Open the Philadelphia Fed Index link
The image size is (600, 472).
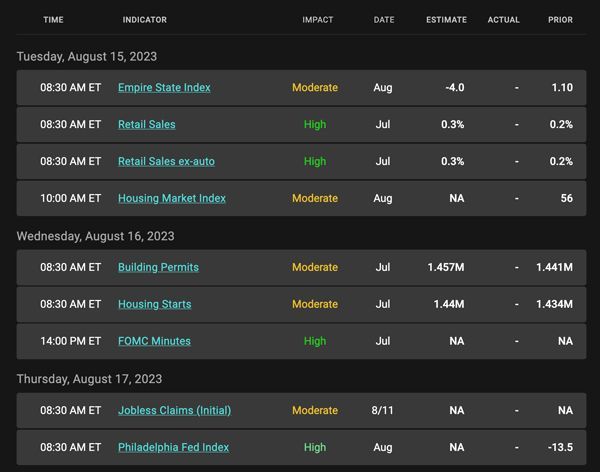(x=173, y=447)
